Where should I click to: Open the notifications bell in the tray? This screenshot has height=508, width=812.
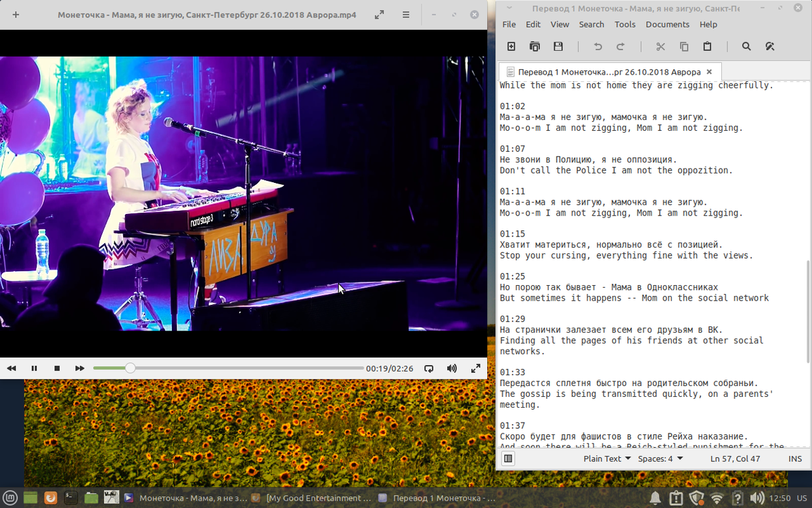[x=655, y=499]
